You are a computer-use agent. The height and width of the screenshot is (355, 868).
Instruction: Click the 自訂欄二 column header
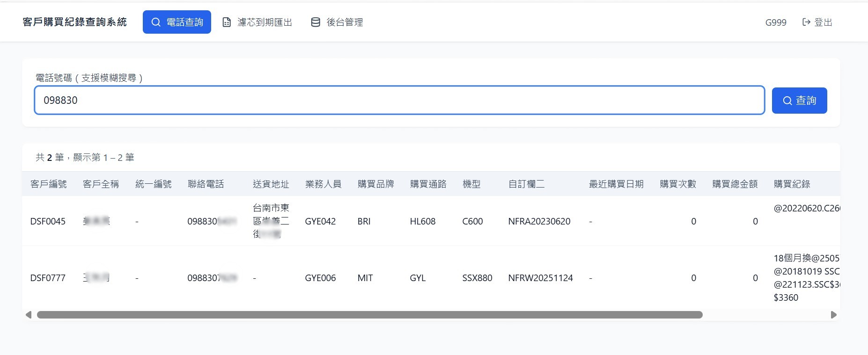pyautogui.click(x=527, y=184)
